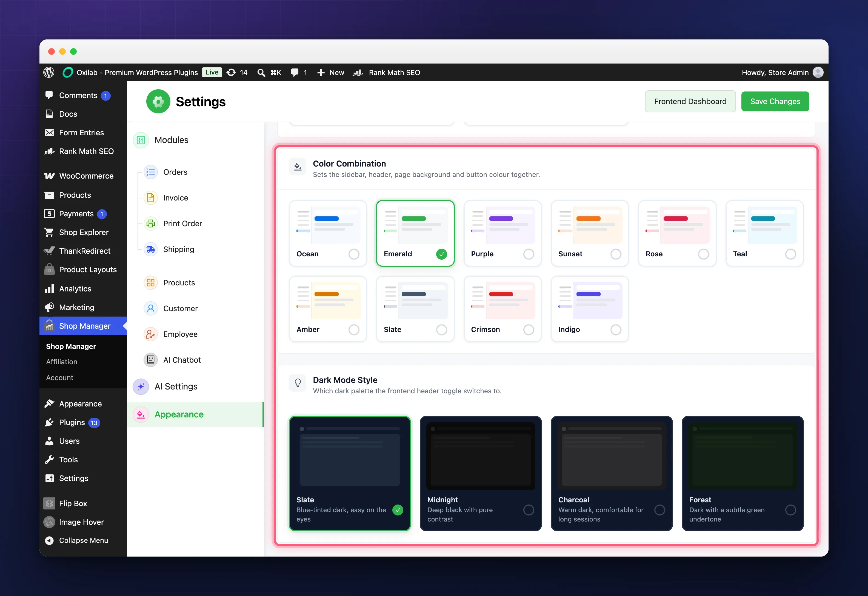Open the WordPress logo menu
The width and height of the screenshot is (868, 596).
(49, 73)
